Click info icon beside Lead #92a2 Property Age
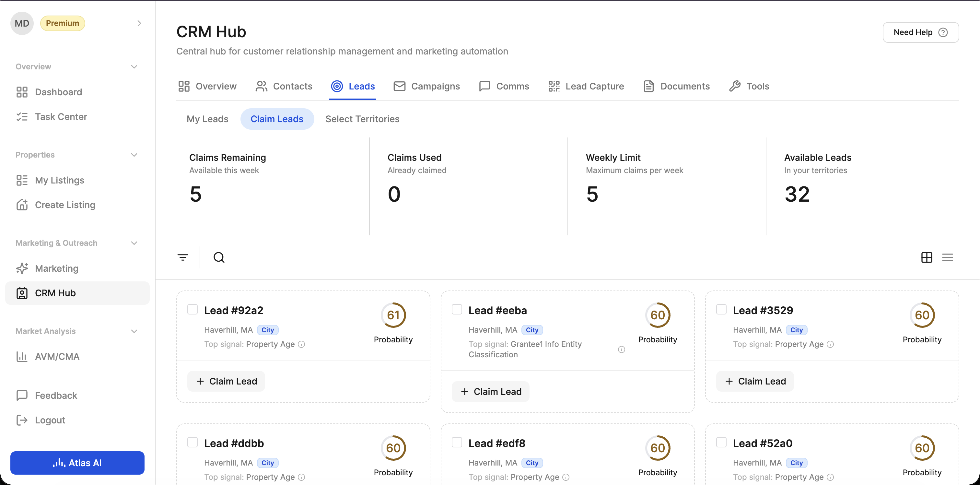 (x=301, y=344)
